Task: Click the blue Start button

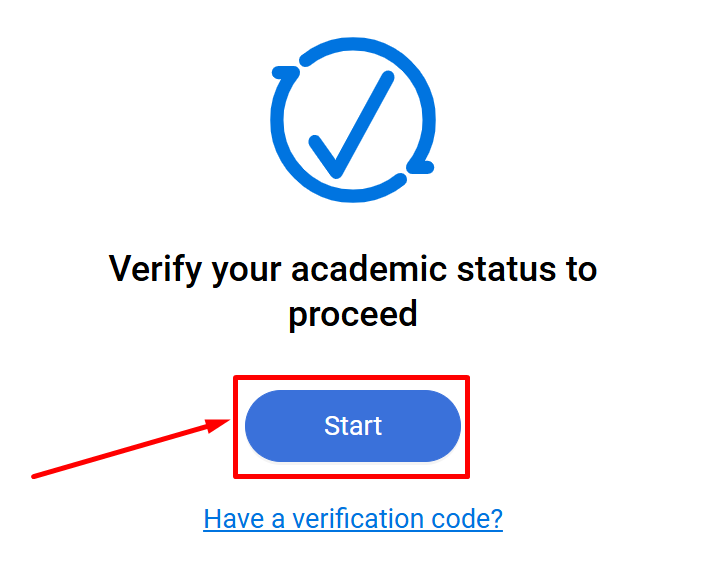Action: (352, 426)
